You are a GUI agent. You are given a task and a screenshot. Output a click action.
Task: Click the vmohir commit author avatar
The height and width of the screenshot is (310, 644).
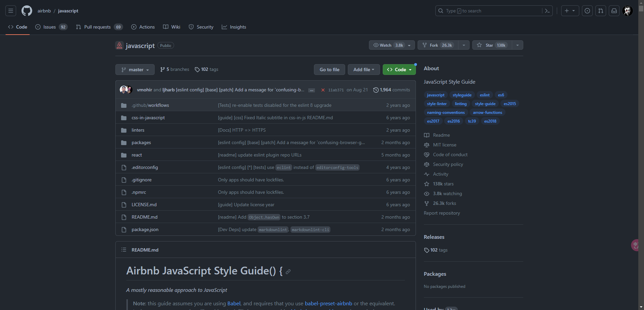(x=123, y=90)
